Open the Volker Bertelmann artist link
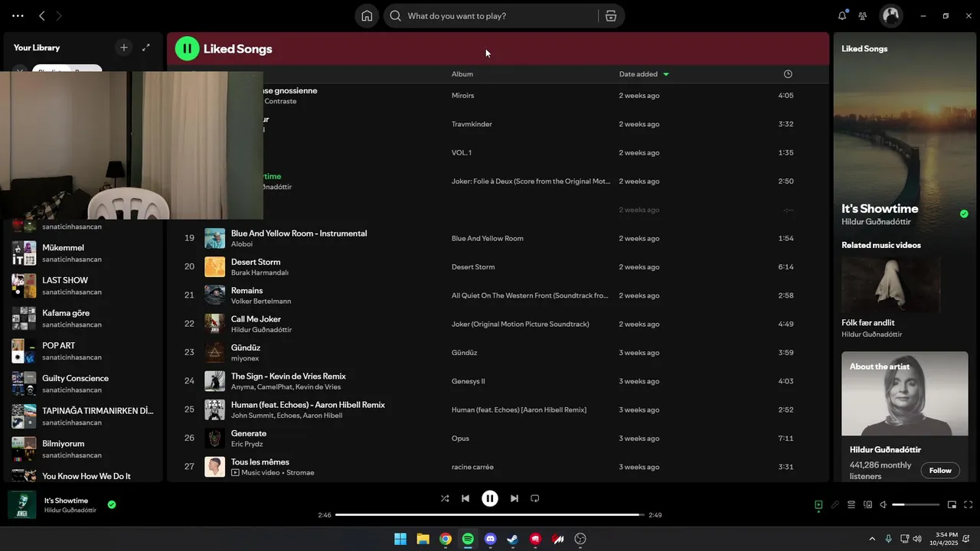 (x=261, y=302)
